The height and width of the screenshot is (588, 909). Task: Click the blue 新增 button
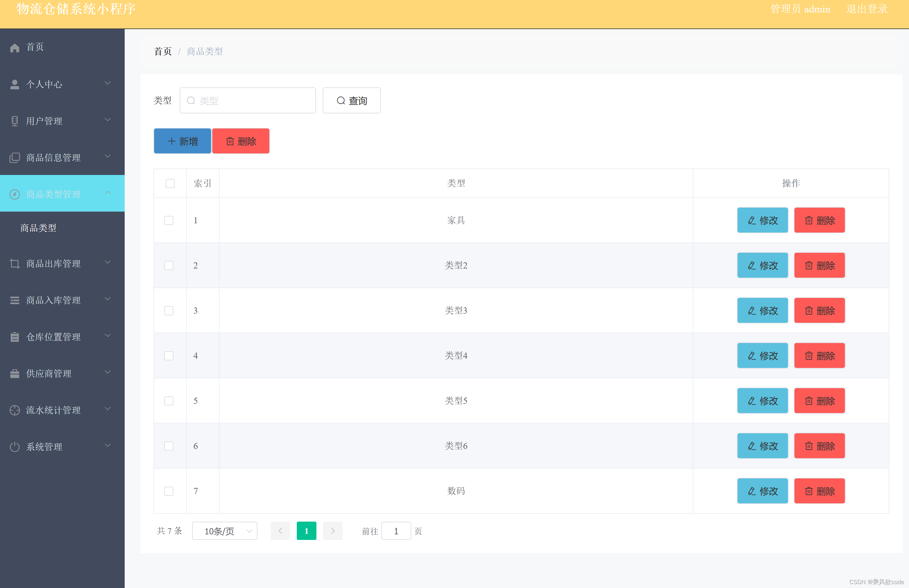pos(182,141)
